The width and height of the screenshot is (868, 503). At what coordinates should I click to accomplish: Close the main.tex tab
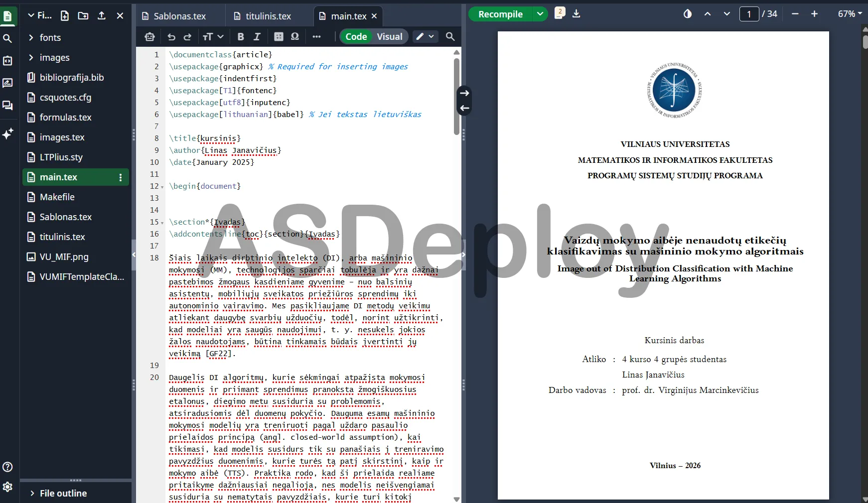coord(374,16)
